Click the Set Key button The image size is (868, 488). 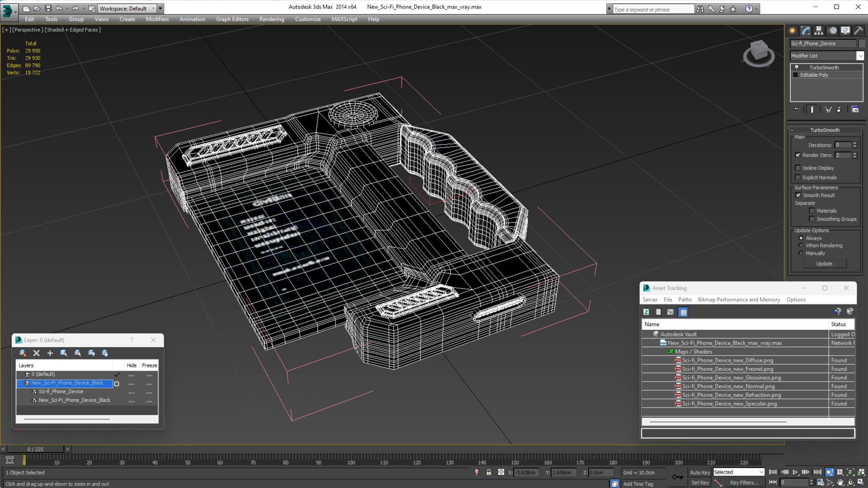click(x=700, y=483)
